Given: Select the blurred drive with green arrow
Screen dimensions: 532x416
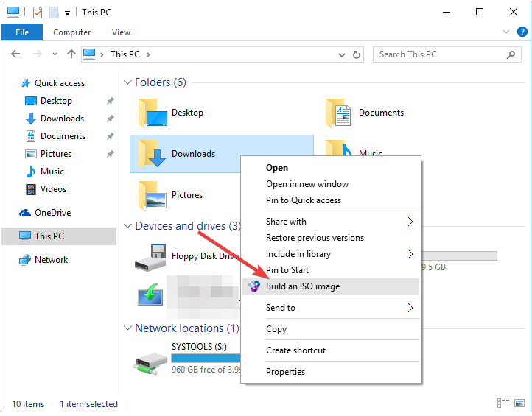Looking at the screenshot, I should pyautogui.click(x=150, y=295).
